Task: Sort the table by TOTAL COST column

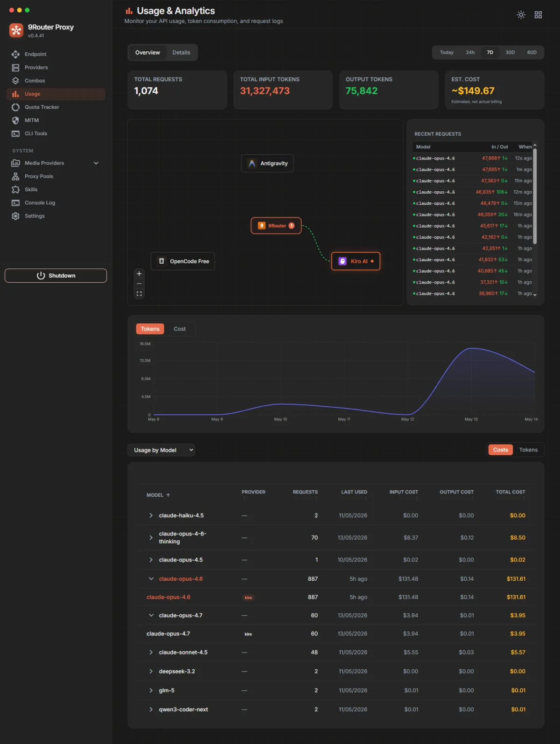Action: coord(511,492)
